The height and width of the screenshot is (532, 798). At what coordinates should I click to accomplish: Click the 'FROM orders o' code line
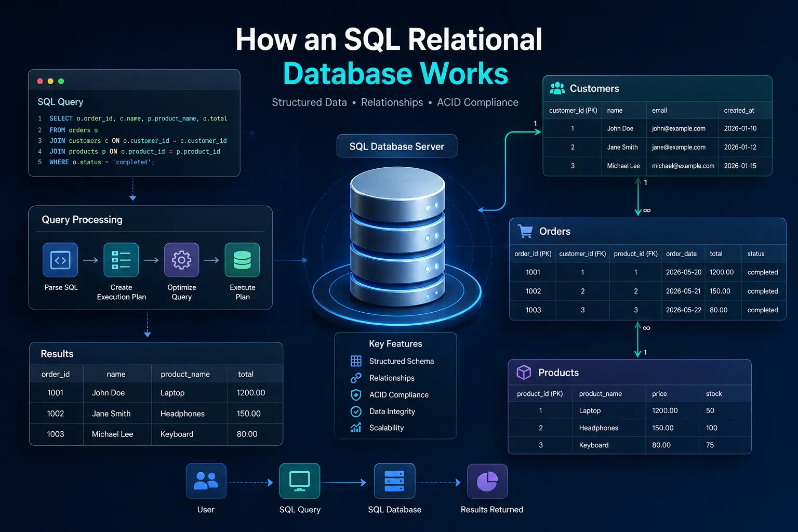click(73, 130)
